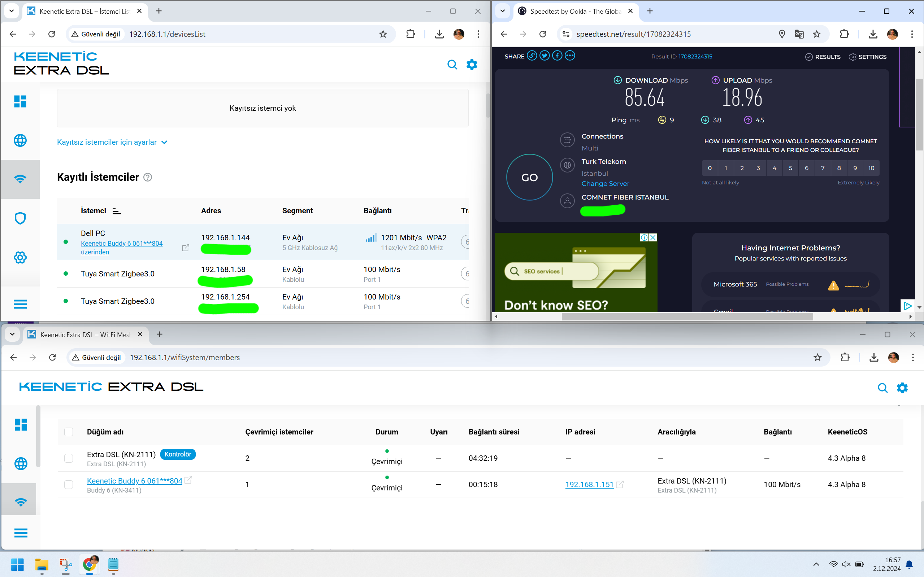Click devicesList page vertical scrollbar
924x577 pixels.
tap(487, 105)
